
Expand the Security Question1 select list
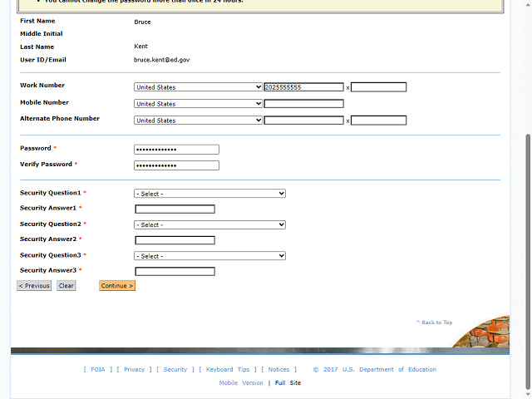coord(209,194)
